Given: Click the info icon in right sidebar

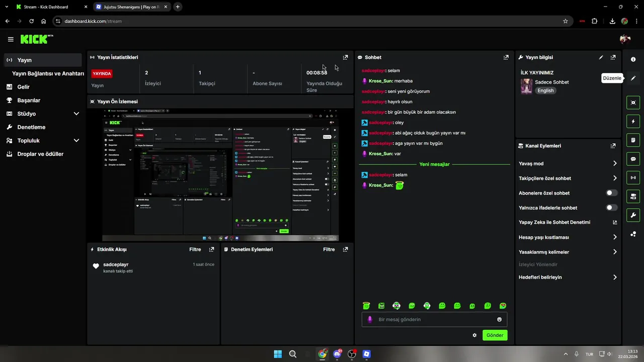Looking at the screenshot, I should 633,59.
